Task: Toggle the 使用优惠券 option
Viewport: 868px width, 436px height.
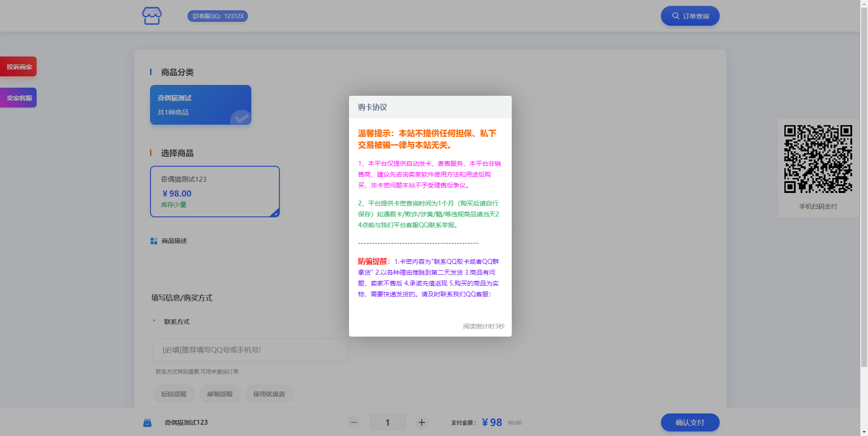Action: click(269, 394)
